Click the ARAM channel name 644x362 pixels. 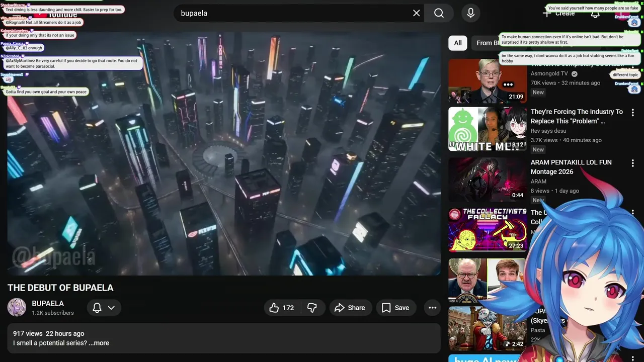click(x=538, y=182)
